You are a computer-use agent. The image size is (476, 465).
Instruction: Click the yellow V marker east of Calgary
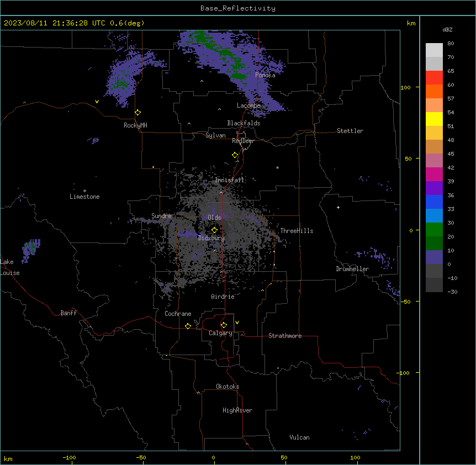237,323
